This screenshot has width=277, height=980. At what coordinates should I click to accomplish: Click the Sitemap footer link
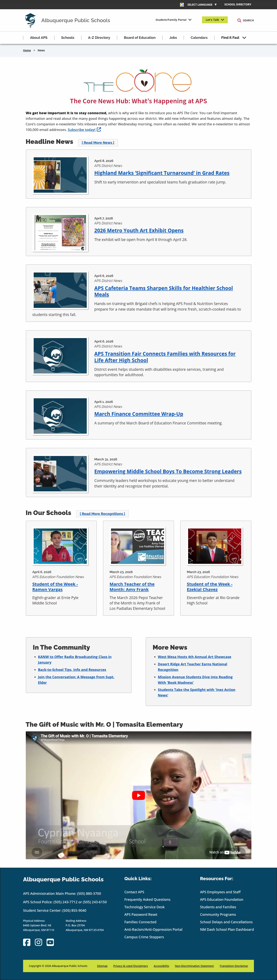(x=102, y=966)
